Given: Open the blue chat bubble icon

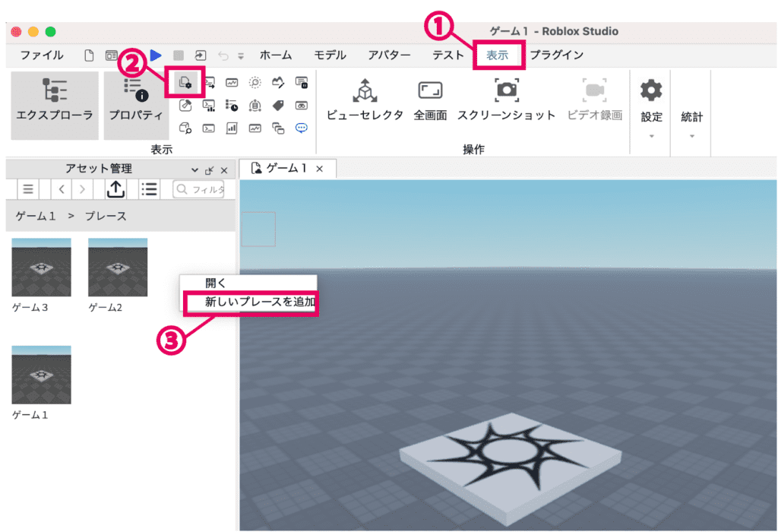Looking at the screenshot, I should [x=302, y=128].
